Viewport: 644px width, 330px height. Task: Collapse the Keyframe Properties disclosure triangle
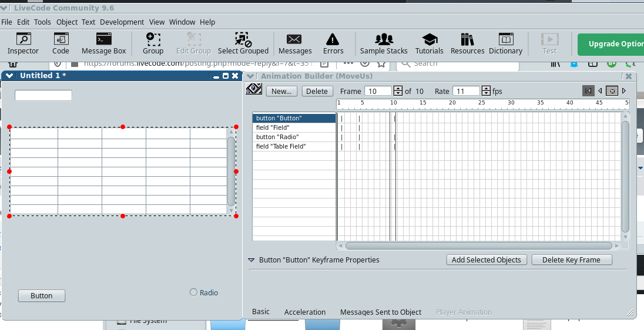point(251,260)
